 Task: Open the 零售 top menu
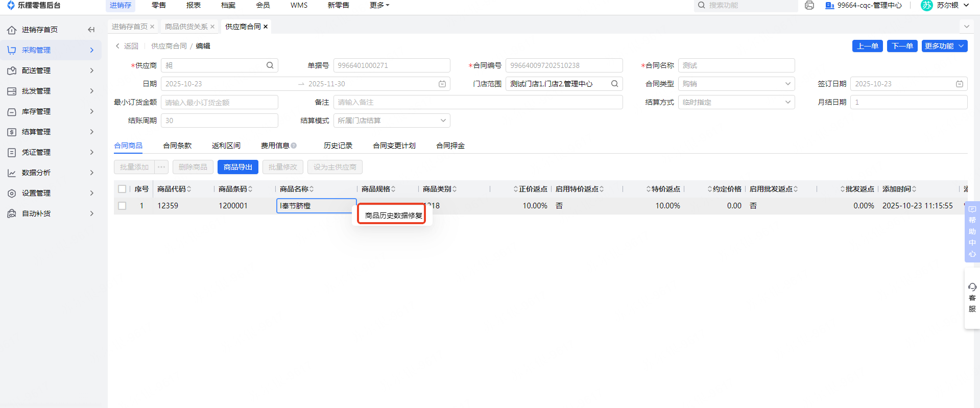159,5
